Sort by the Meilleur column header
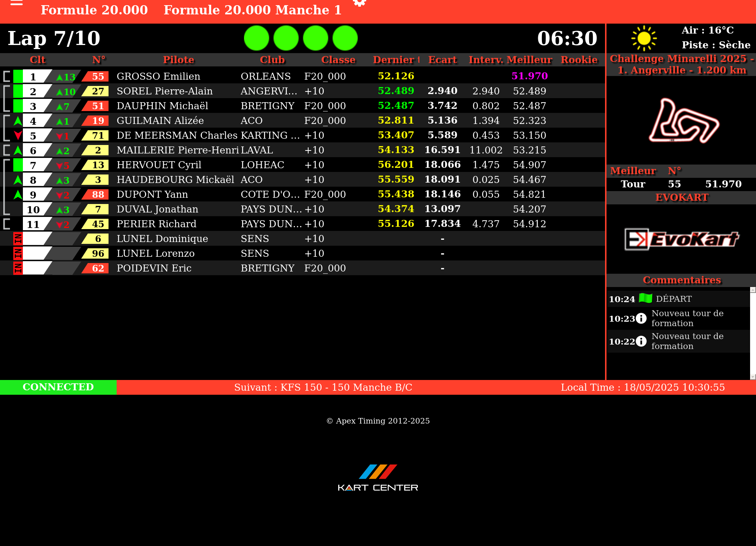Viewport: 756px width, 546px height. coord(529,60)
